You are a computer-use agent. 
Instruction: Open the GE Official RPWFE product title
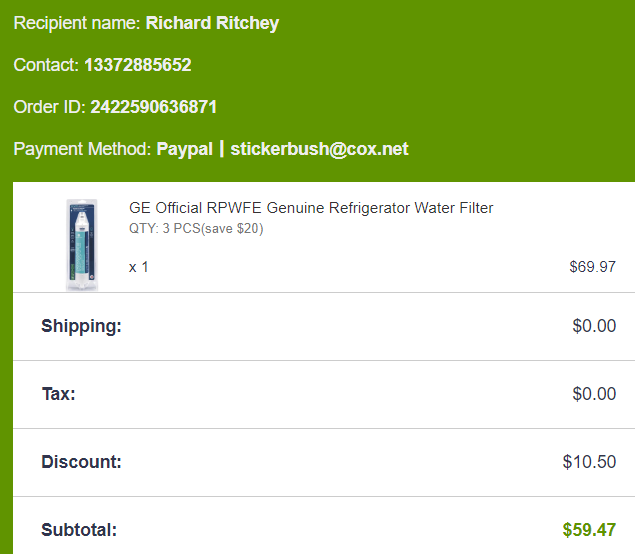[311, 208]
